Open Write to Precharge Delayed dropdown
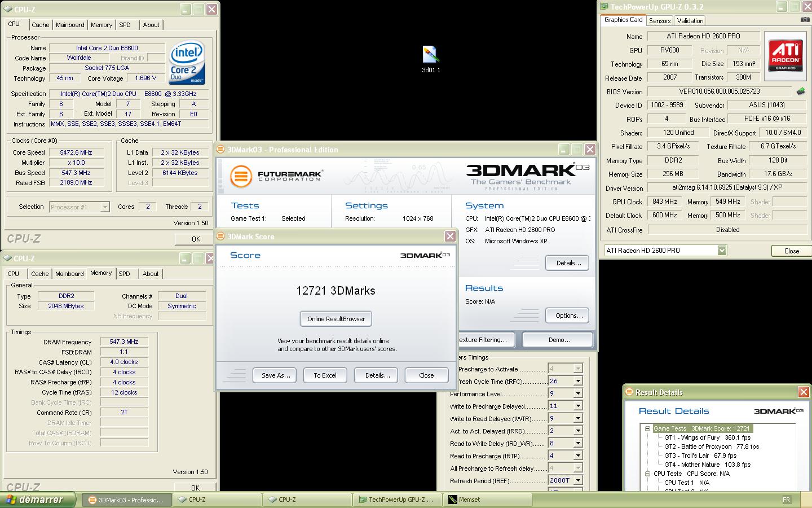 577,406
